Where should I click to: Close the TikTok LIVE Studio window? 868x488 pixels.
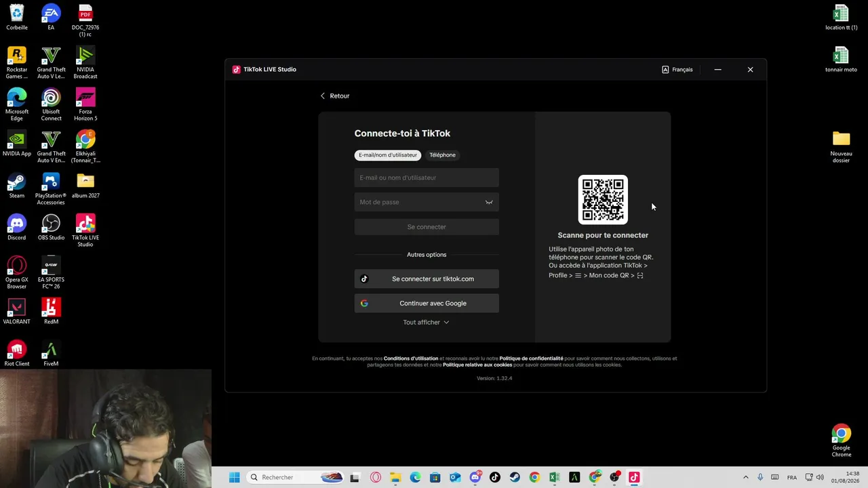point(750,69)
